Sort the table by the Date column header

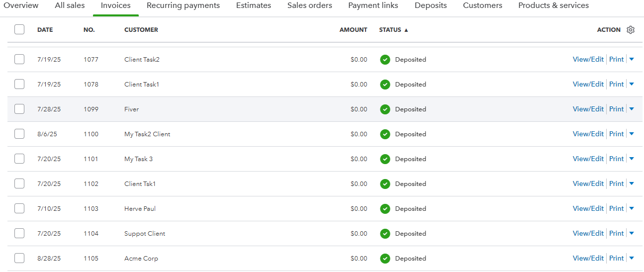(45, 30)
